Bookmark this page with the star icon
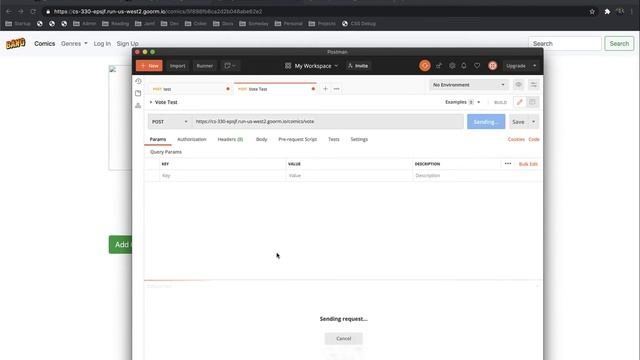640x360 pixels. click(x=592, y=11)
